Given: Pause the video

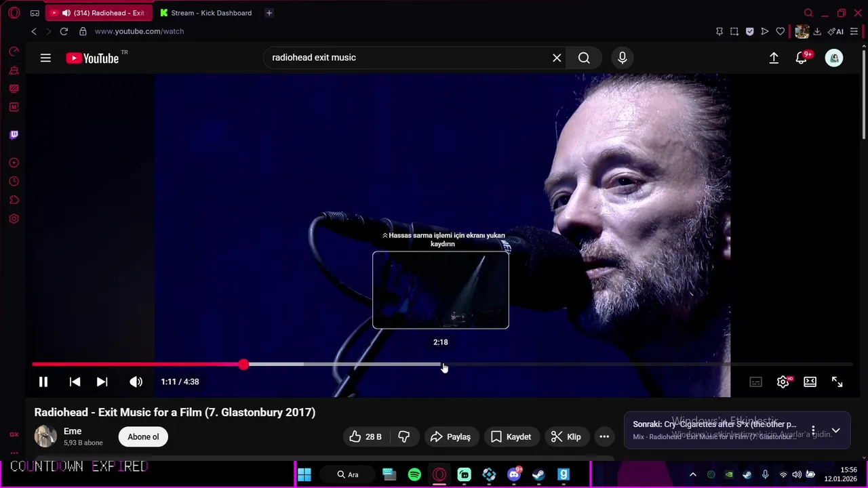Looking at the screenshot, I should tap(43, 382).
